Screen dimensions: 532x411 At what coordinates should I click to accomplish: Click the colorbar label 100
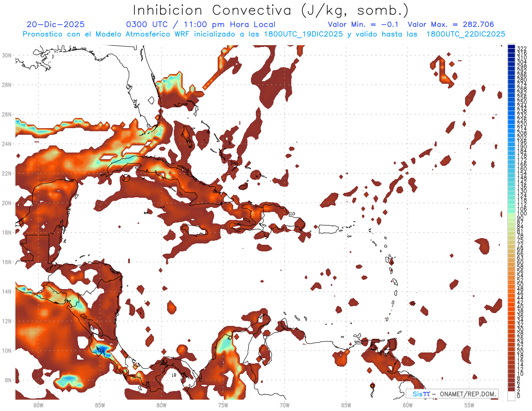tap(521, 214)
